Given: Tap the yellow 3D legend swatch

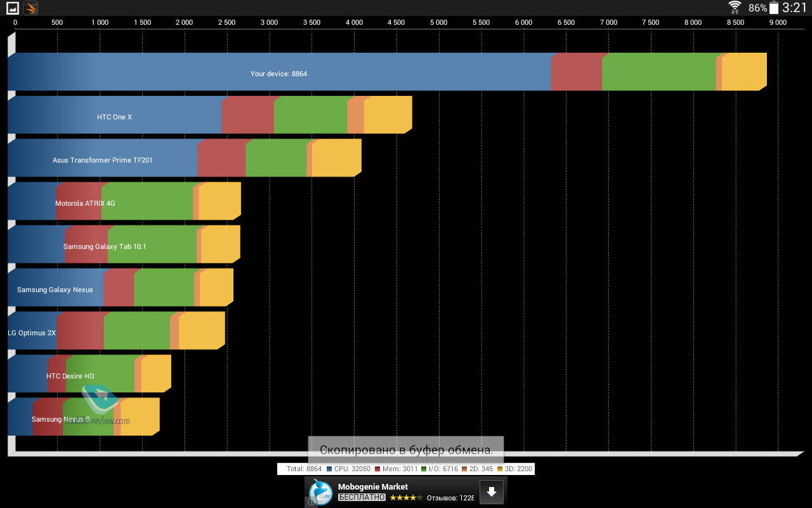Looking at the screenshot, I should point(500,469).
